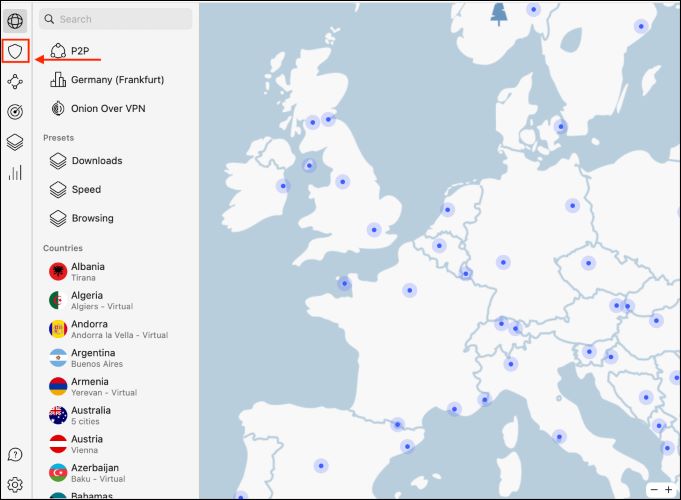681x500 pixels.
Task: Click the stacked layers icon in left sidebar
Action: pyautogui.click(x=15, y=142)
